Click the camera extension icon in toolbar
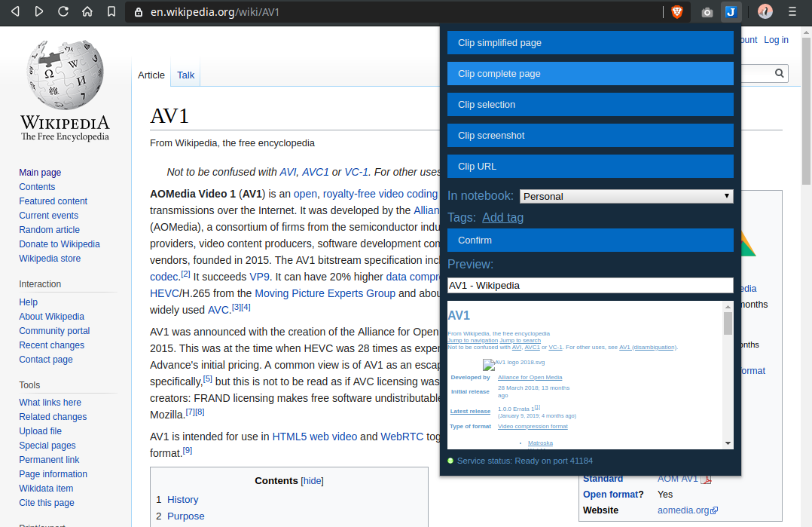The image size is (812, 527). (x=705, y=11)
